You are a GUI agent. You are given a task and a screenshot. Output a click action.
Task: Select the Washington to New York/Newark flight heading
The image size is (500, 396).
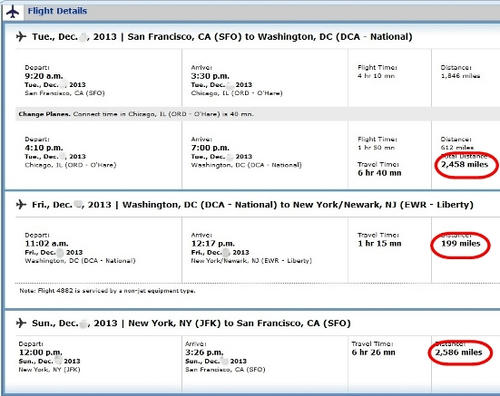[x=252, y=205]
